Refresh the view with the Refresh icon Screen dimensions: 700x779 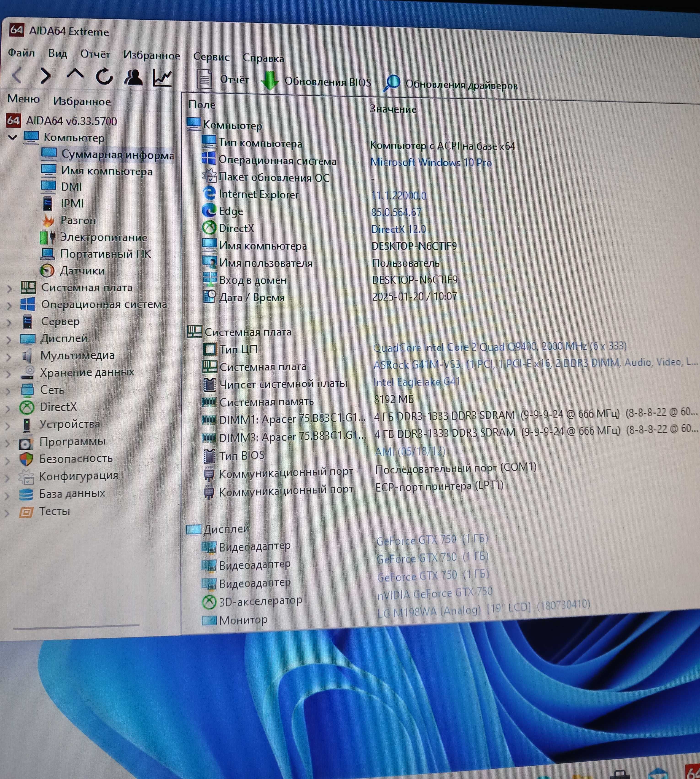click(104, 76)
